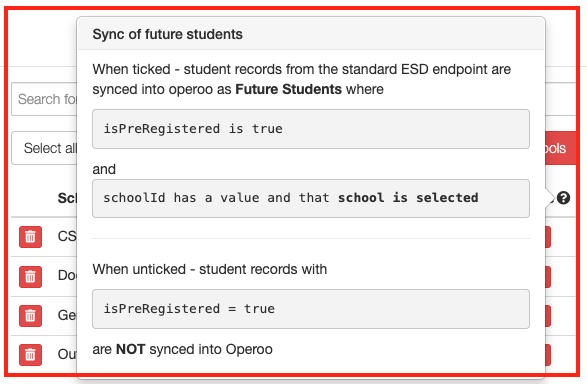Click the Sync of future students popover title
This screenshot has width=587, height=384.
[x=167, y=34]
